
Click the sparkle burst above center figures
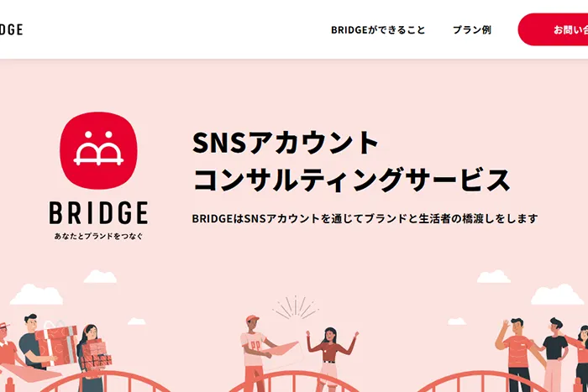pyautogui.click(x=296, y=307)
